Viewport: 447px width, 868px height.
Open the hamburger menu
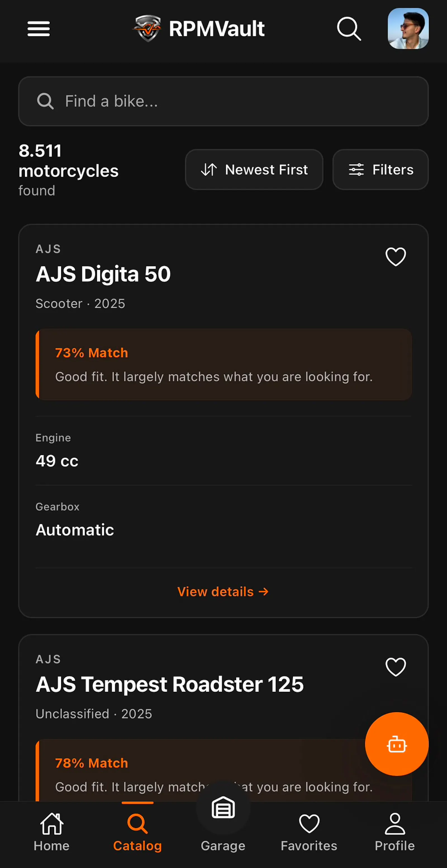click(39, 29)
